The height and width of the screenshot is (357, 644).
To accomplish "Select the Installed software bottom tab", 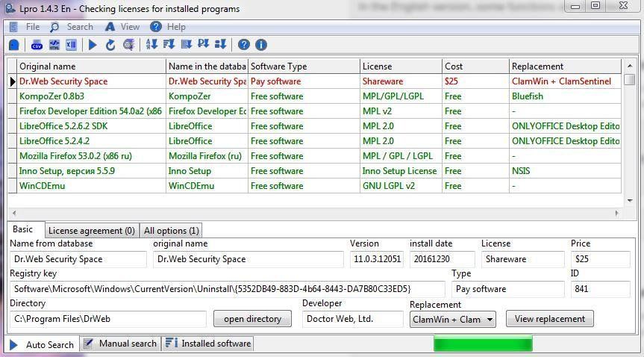I will [x=207, y=344].
